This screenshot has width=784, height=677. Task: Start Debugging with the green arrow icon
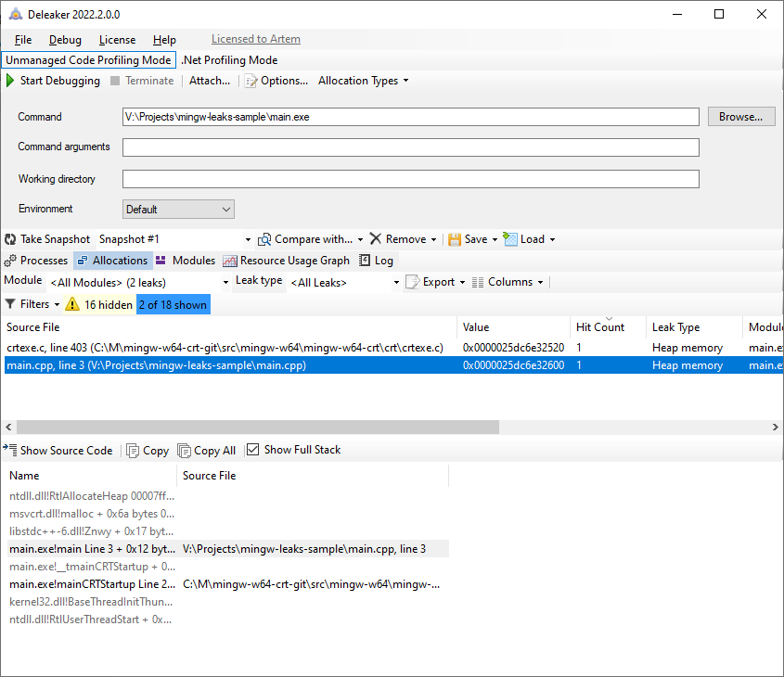[53, 81]
